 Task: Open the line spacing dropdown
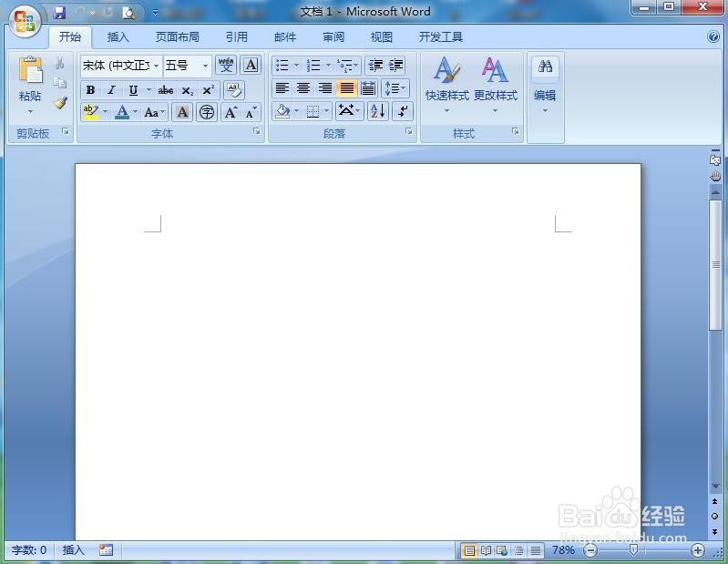[395, 88]
